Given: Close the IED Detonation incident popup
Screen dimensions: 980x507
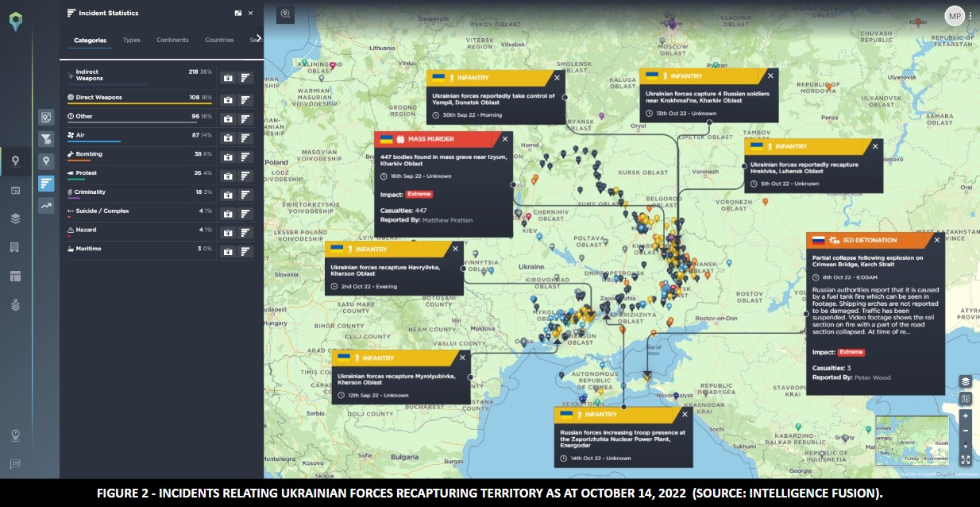Looking at the screenshot, I should click(x=936, y=240).
